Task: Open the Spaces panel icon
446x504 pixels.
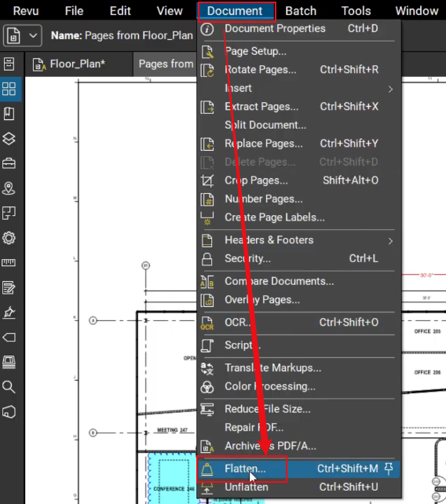Action: [9, 214]
